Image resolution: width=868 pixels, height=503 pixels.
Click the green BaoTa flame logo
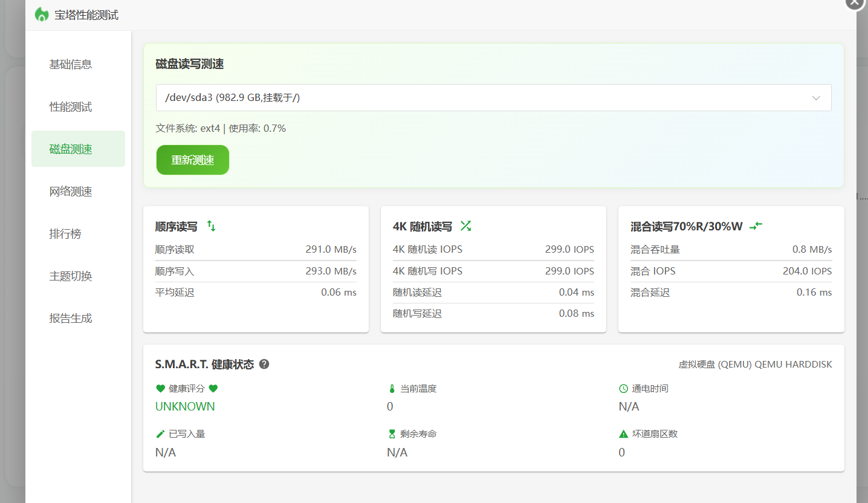click(x=42, y=15)
